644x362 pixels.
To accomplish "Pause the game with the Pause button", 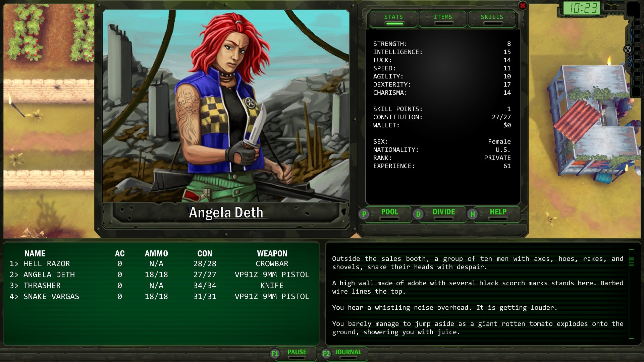I will (x=297, y=353).
